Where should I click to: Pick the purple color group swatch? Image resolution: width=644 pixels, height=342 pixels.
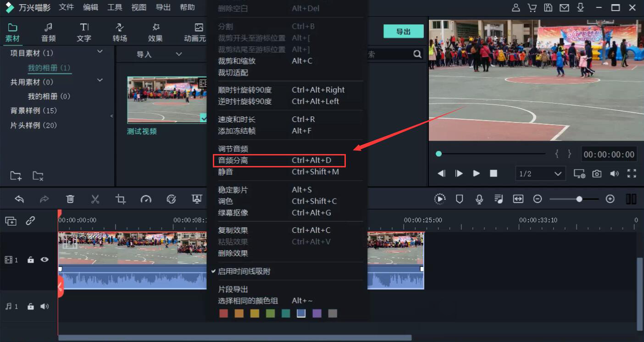[x=316, y=313]
